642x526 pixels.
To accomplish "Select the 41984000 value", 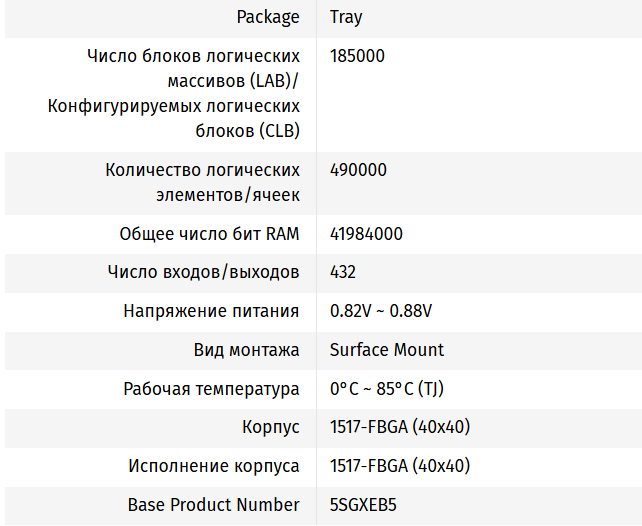I will 366,234.
